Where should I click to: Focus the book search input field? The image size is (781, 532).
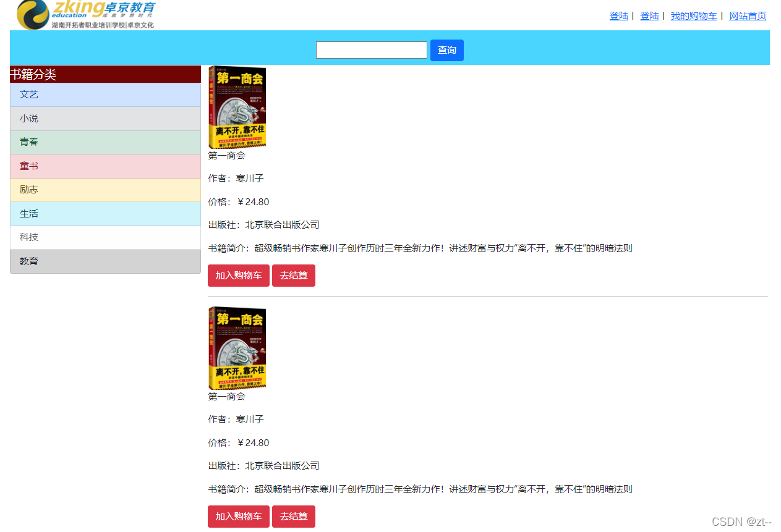372,50
